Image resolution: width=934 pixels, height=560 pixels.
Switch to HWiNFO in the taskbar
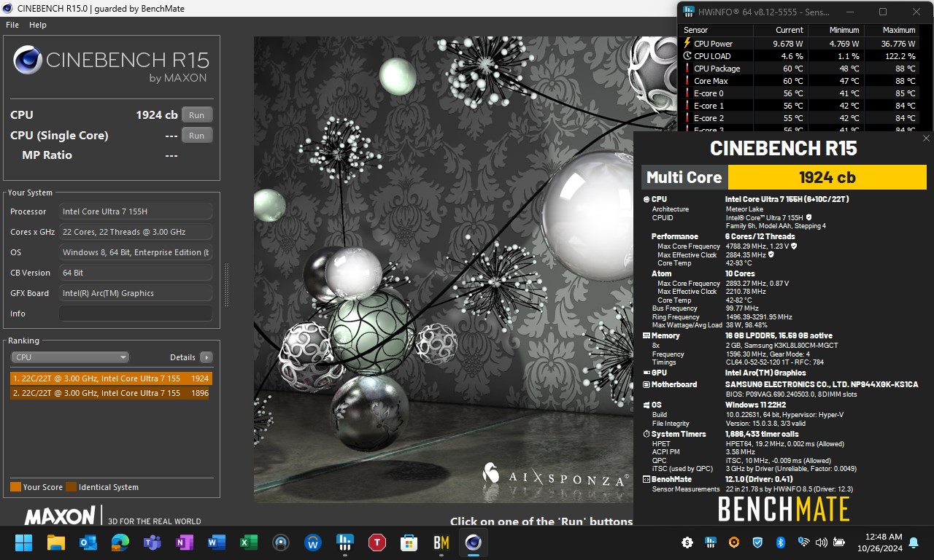click(x=345, y=542)
